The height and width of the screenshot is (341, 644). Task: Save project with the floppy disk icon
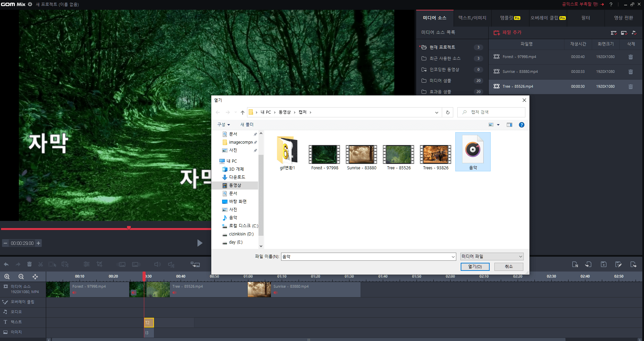coord(604,264)
